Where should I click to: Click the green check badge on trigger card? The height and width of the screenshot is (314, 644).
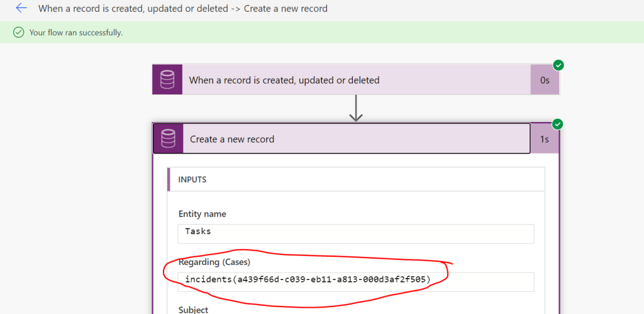558,65
